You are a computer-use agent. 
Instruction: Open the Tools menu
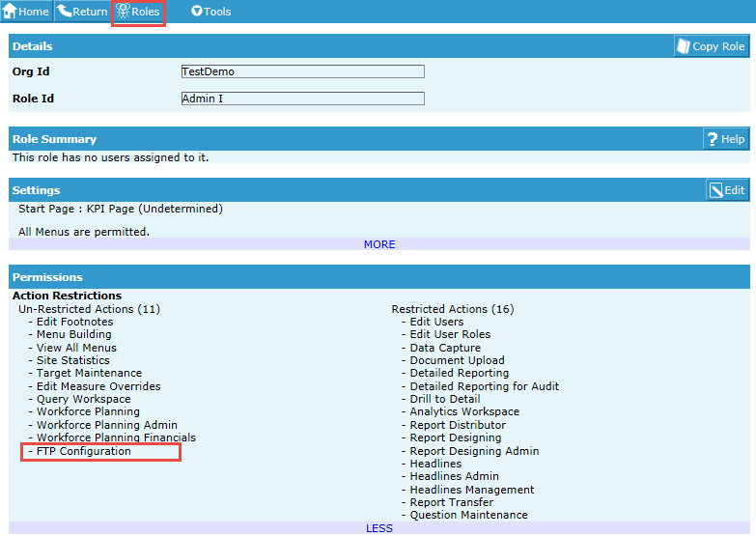(x=211, y=11)
